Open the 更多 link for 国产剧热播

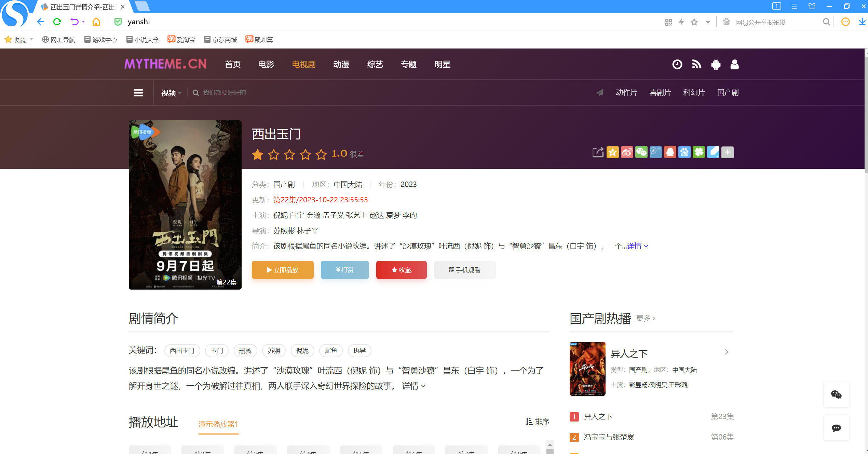645,318
